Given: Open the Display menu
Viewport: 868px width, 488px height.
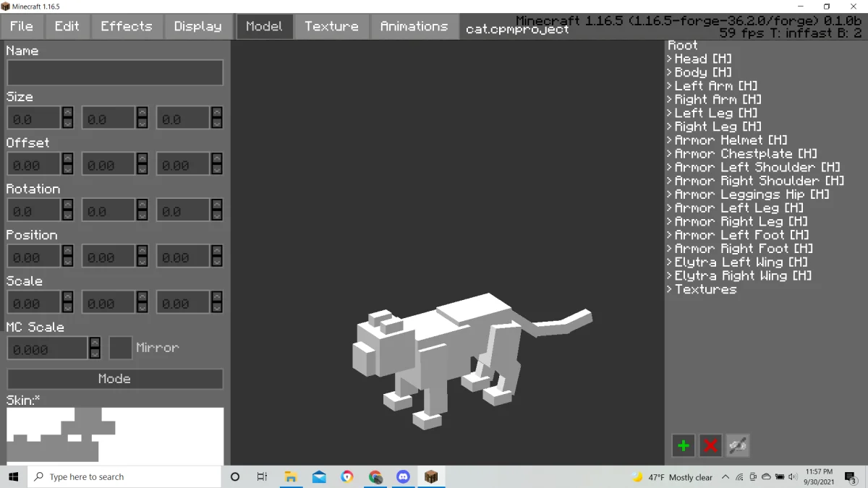Looking at the screenshot, I should [x=198, y=27].
